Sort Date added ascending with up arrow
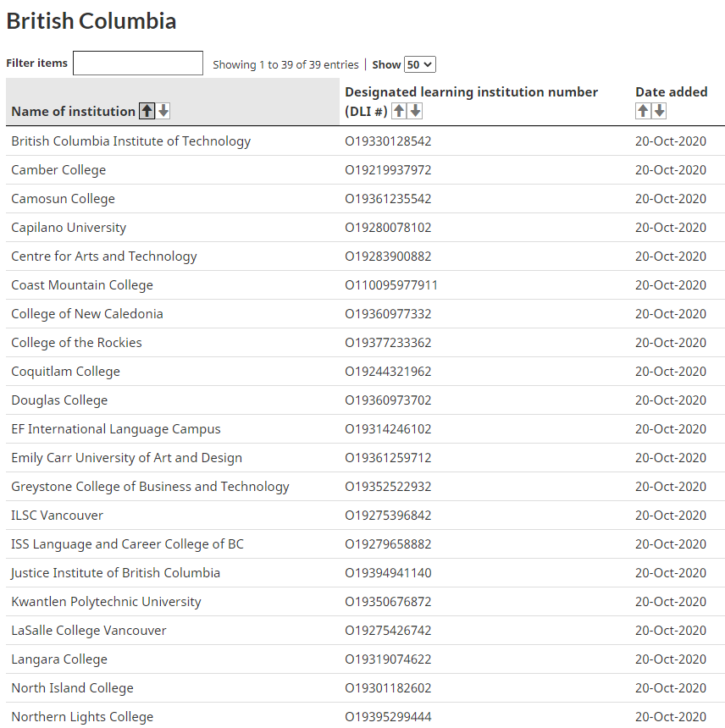This screenshot has height=728, width=725. tap(643, 111)
